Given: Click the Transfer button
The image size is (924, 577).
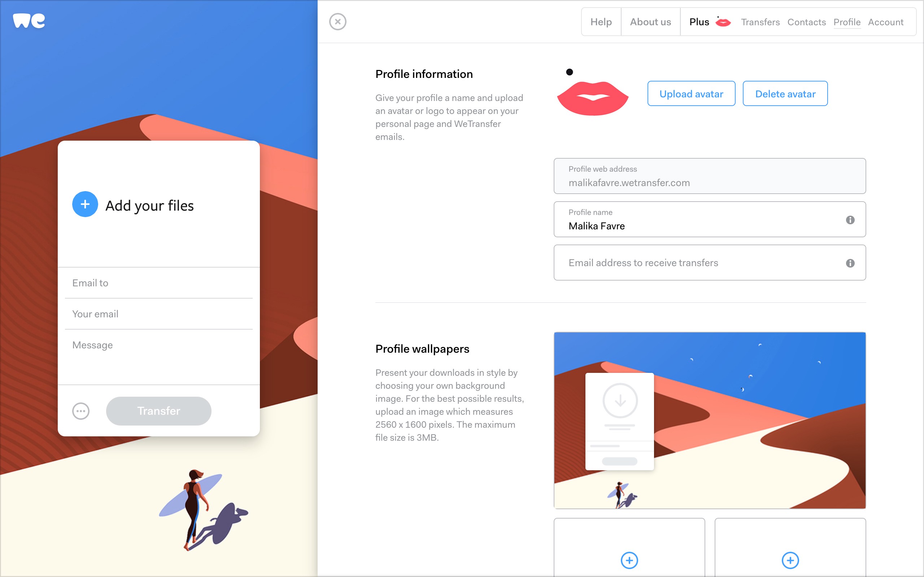Looking at the screenshot, I should (x=158, y=411).
